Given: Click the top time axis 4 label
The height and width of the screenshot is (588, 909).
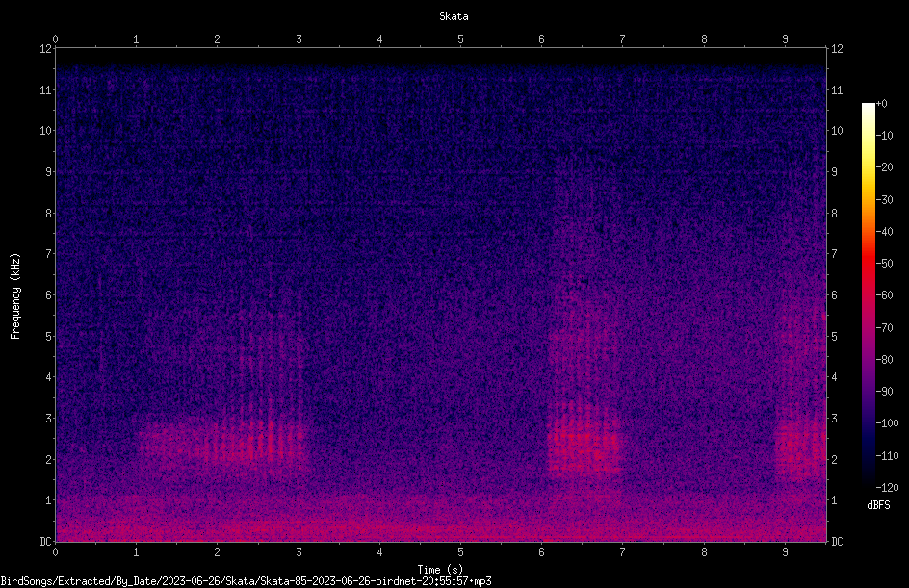Looking at the screenshot, I should click(379, 39).
